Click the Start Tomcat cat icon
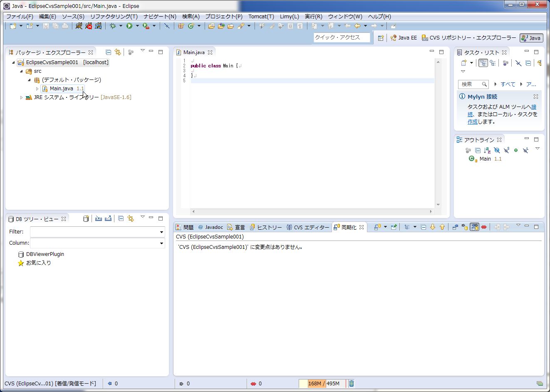 click(79, 26)
